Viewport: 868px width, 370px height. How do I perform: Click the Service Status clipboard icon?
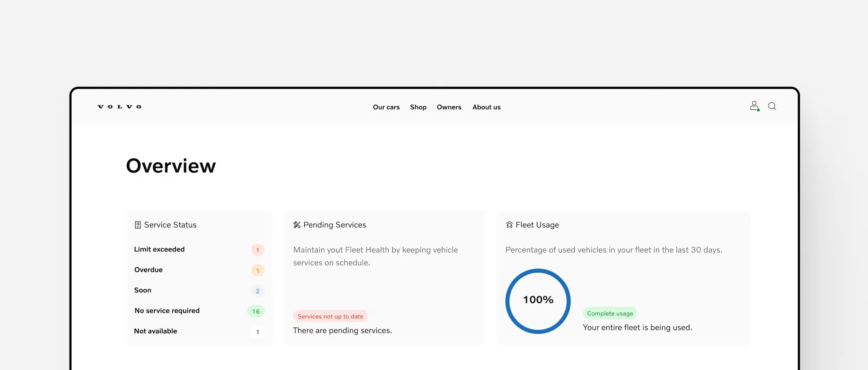[x=137, y=225]
